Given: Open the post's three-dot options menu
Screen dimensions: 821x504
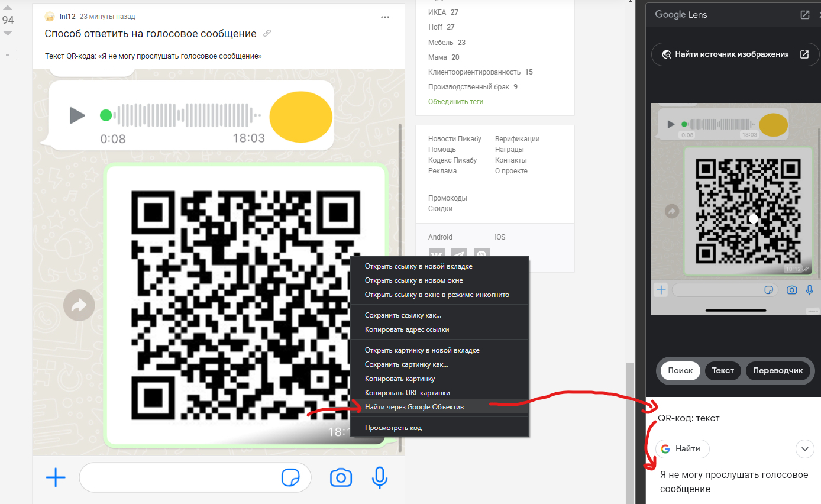Looking at the screenshot, I should [x=385, y=17].
